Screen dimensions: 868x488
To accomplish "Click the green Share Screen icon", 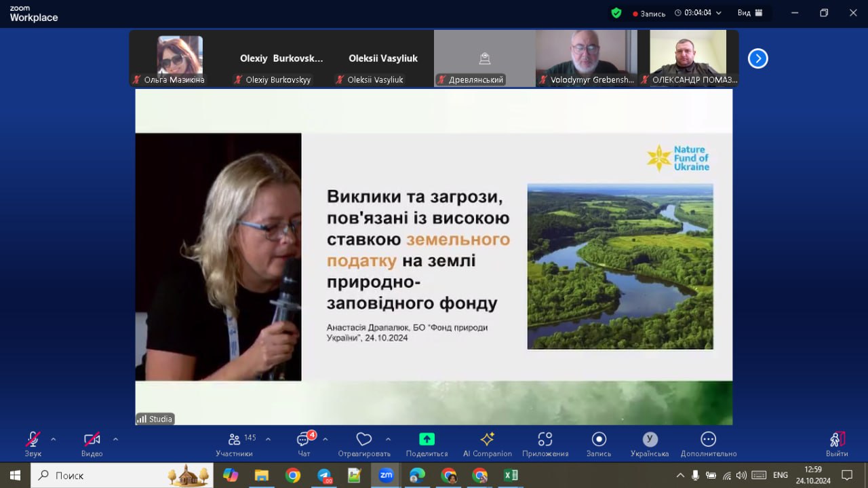I will pos(427,439).
